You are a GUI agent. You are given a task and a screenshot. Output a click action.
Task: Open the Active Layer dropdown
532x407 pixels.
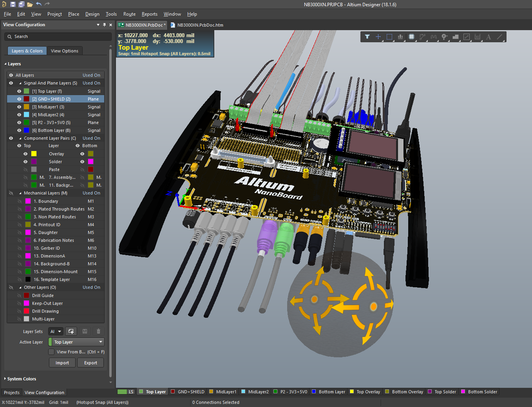[x=76, y=342]
